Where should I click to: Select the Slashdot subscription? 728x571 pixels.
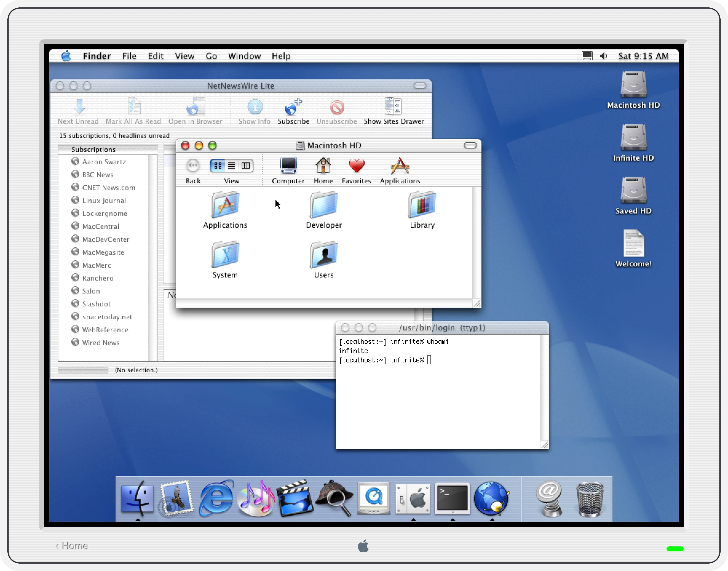(96, 304)
